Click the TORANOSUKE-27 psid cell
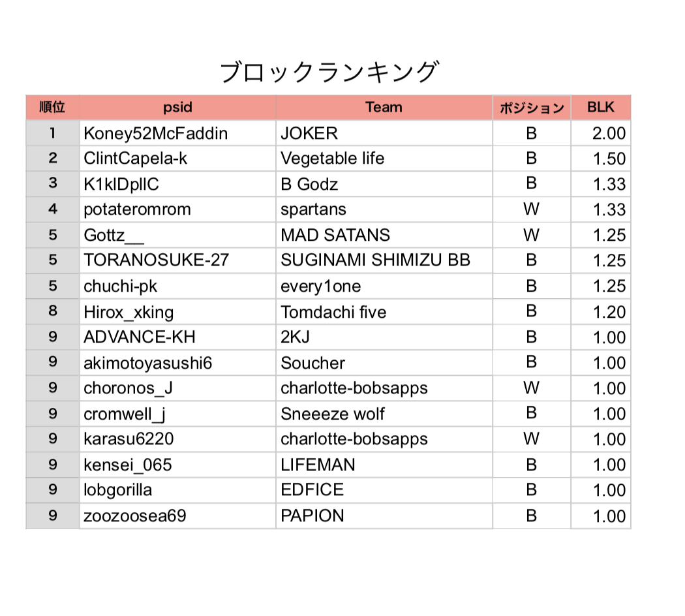Viewport: 685px width, 616px height. click(x=157, y=260)
